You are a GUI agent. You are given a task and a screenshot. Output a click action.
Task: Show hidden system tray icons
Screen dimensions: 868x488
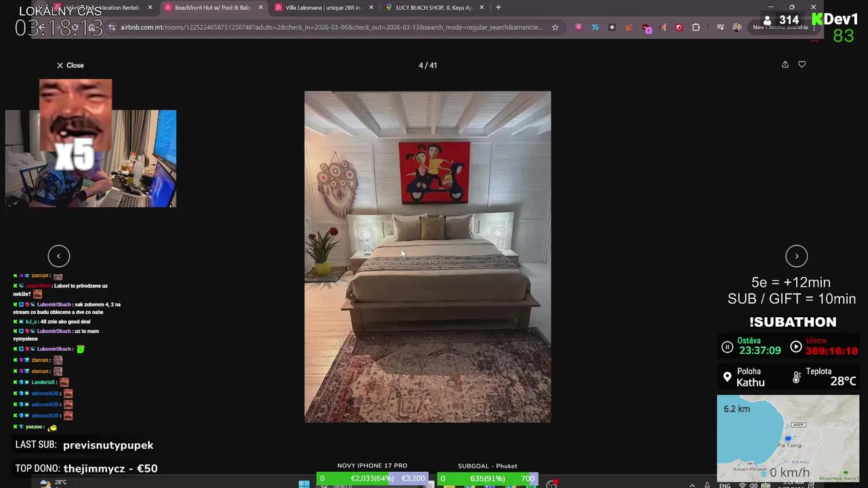pos(692,485)
